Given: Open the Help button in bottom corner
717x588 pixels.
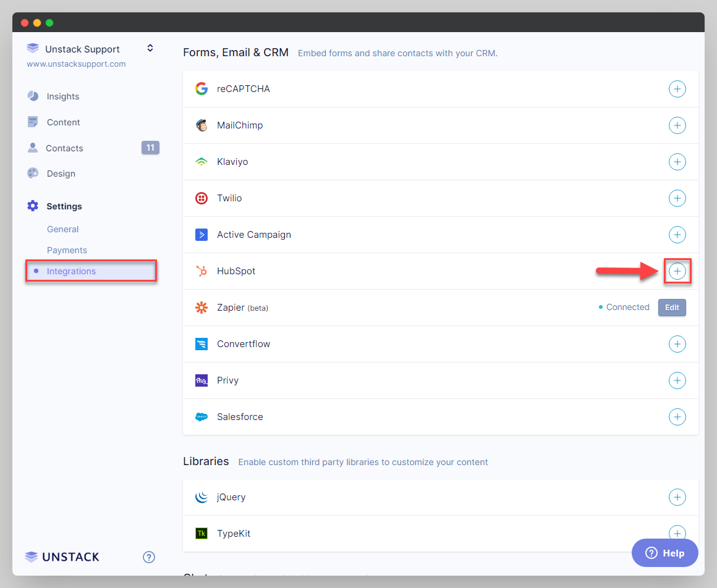Looking at the screenshot, I should point(665,553).
